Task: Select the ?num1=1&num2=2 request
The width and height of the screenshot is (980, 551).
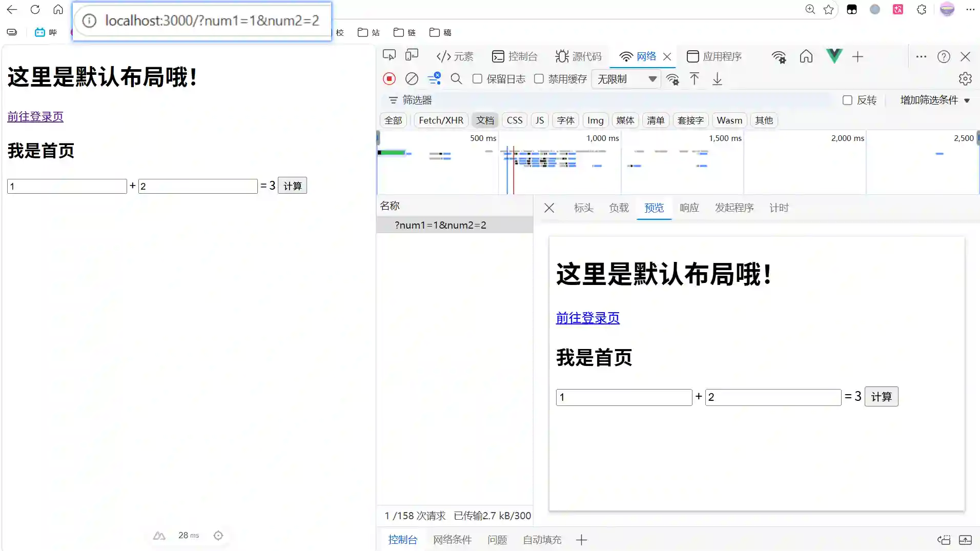Action: (x=440, y=225)
